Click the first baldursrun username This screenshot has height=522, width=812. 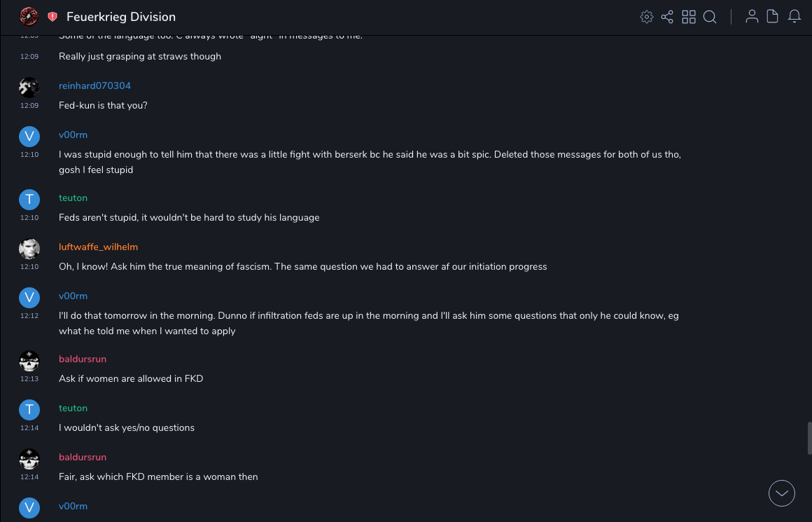pyautogui.click(x=83, y=359)
